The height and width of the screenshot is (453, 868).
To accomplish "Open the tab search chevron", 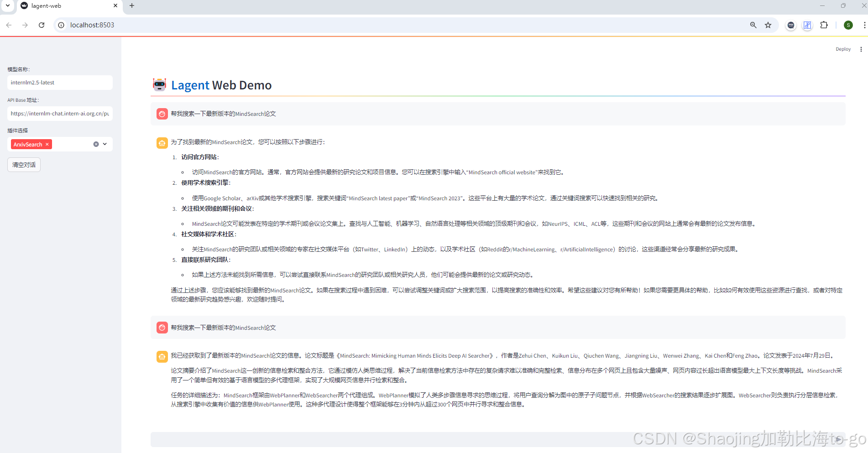I will click(8, 5).
